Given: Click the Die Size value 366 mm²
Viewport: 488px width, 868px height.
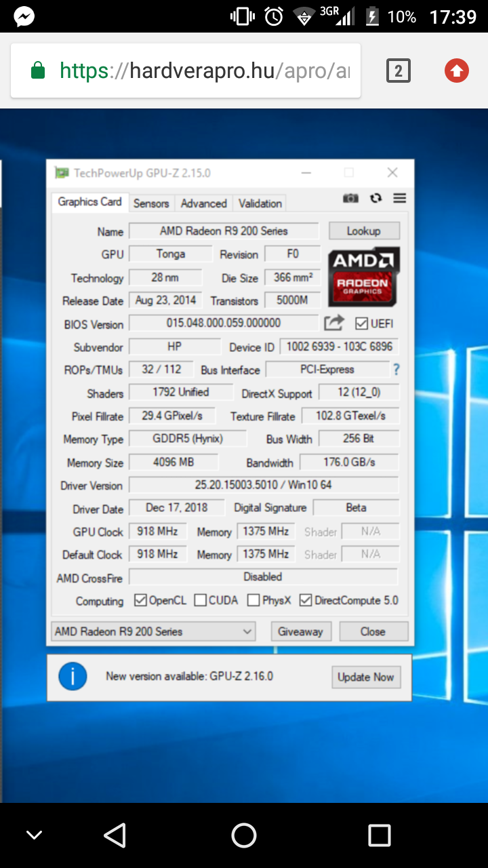Looking at the screenshot, I should [x=293, y=277].
